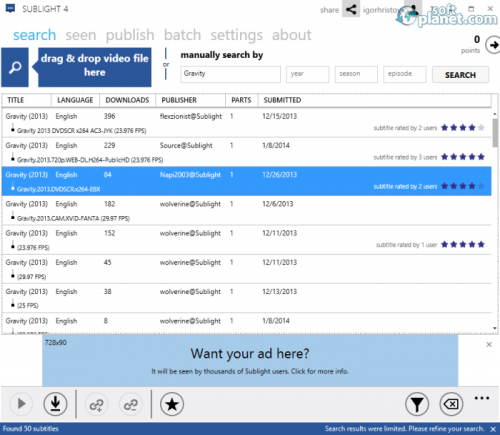
Task: Sort by the PARTS column header
Action: (241, 100)
